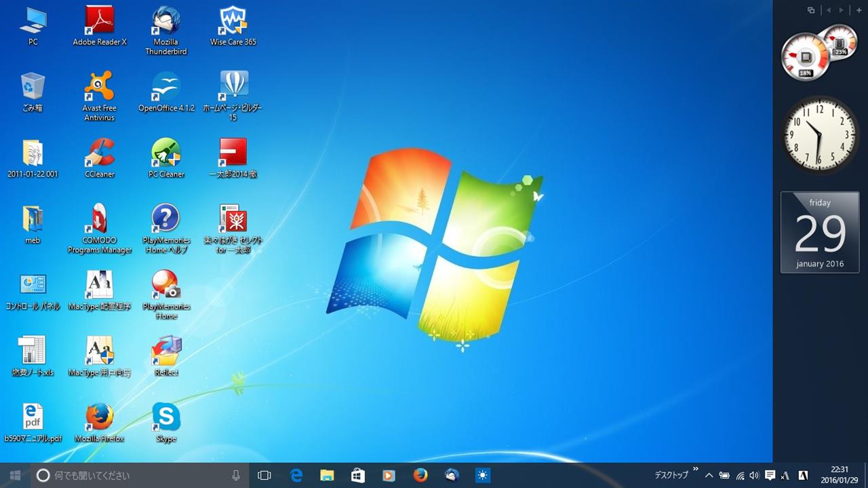Show hidden system tray icons
This screenshot has width=868, height=488.
click(709, 476)
